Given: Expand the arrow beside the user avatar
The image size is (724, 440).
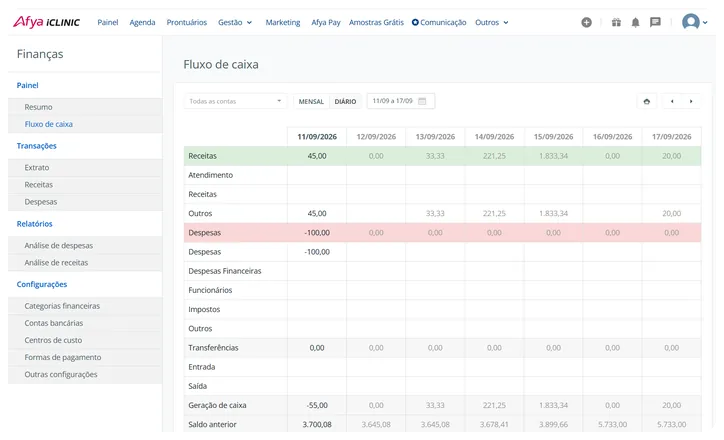Looking at the screenshot, I should 705,22.
